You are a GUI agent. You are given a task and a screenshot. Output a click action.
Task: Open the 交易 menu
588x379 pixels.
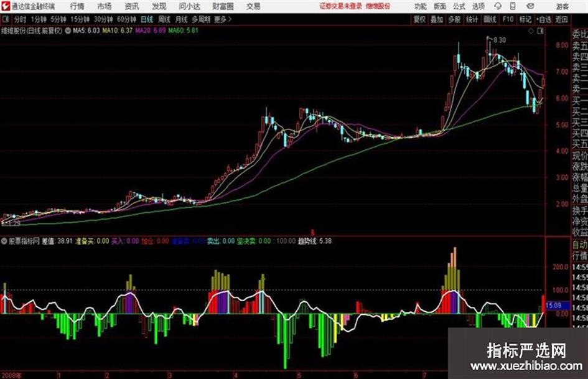point(253,6)
